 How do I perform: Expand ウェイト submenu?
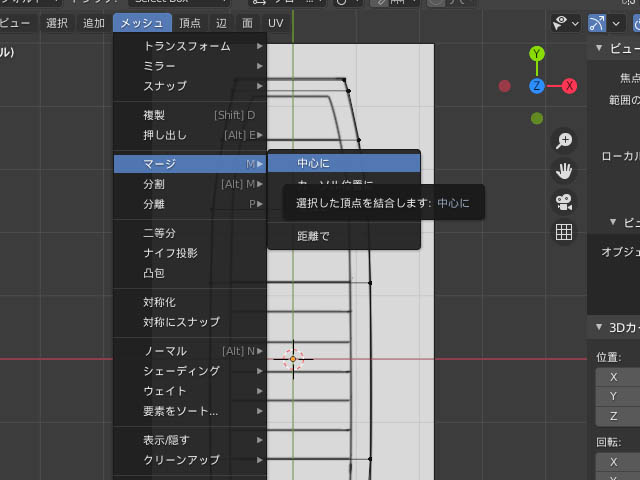(190, 391)
